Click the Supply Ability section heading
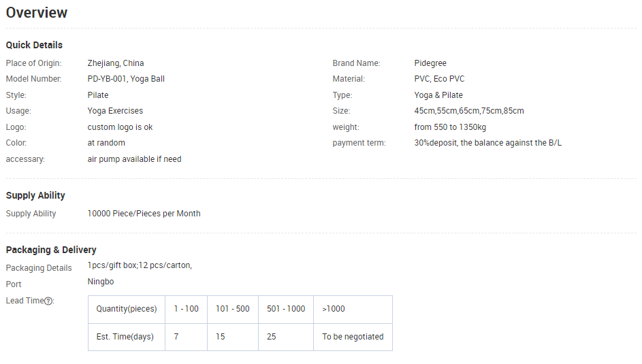The height and width of the screenshot is (364, 642). (x=35, y=195)
